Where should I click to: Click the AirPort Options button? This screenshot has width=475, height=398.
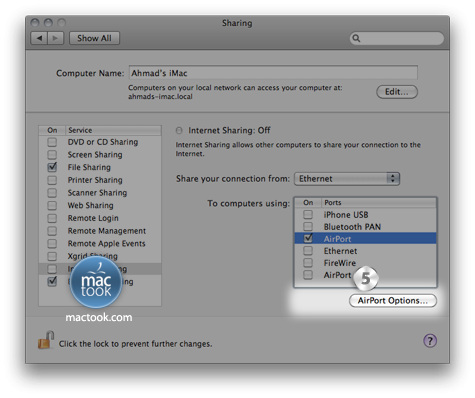click(x=393, y=300)
